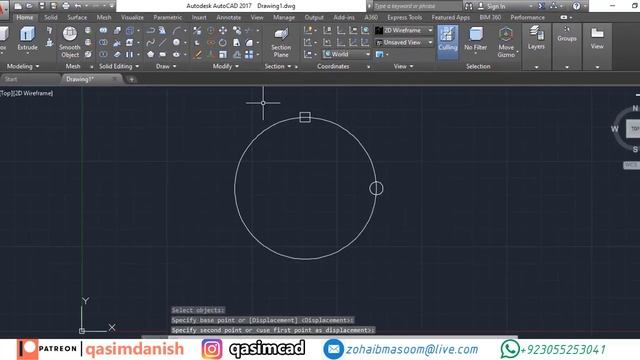Screen dimensions: 640x360
Task: Click the Undo arrow in quick access toolbar
Action: tap(78, 6)
